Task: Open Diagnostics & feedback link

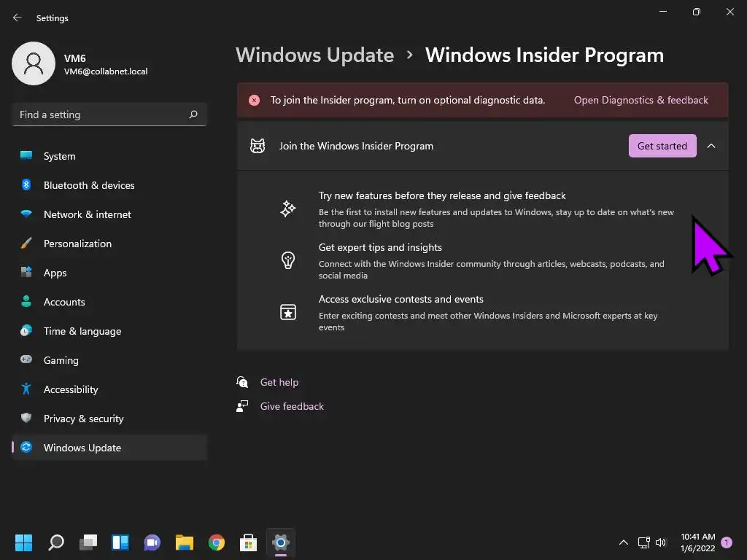Action: pyautogui.click(x=640, y=100)
